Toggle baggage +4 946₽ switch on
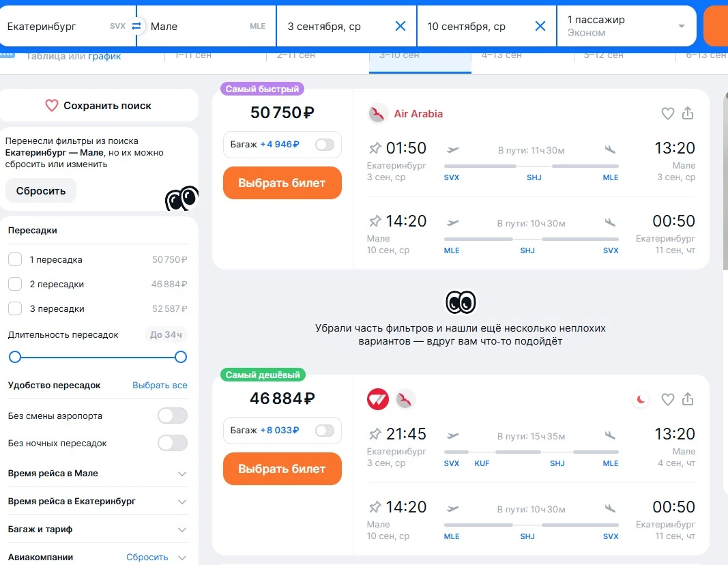 325,145
